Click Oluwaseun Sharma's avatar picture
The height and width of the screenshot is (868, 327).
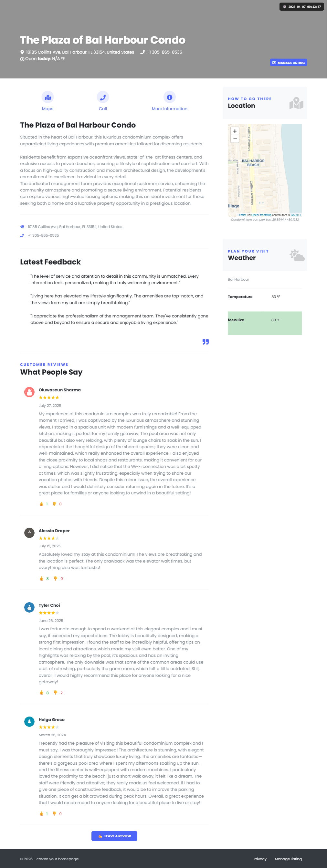pos(29,392)
